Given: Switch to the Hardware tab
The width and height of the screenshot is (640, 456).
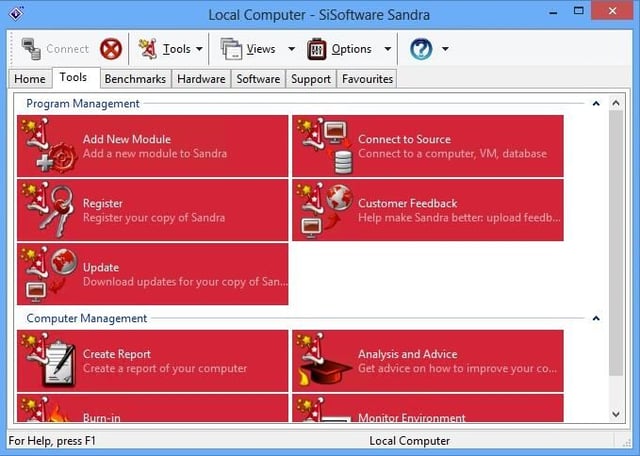Looking at the screenshot, I should coord(201,79).
